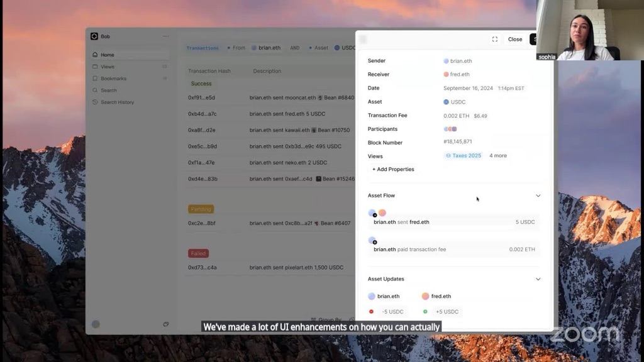Click the window icon at the sidebar's bottom right

(165, 324)
